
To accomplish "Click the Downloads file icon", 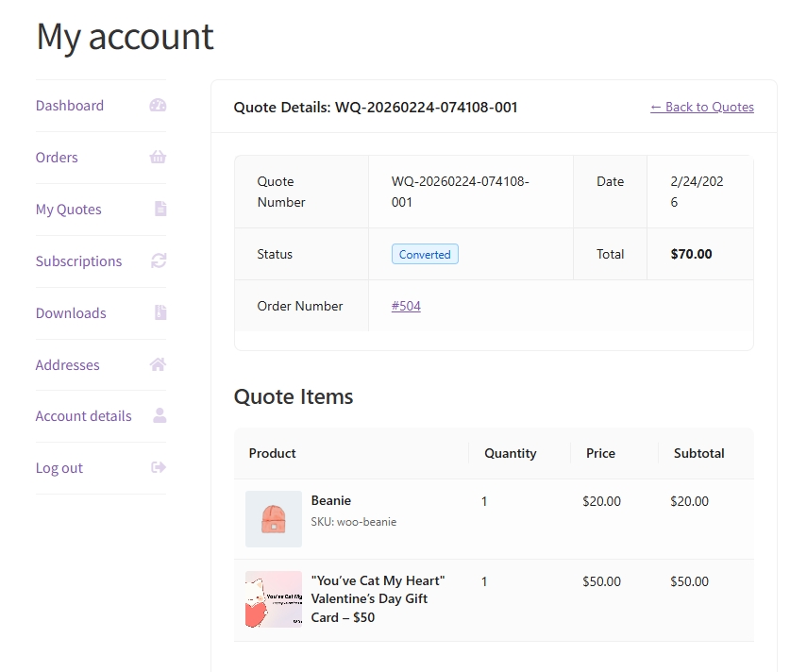I will tap(160, 313).
